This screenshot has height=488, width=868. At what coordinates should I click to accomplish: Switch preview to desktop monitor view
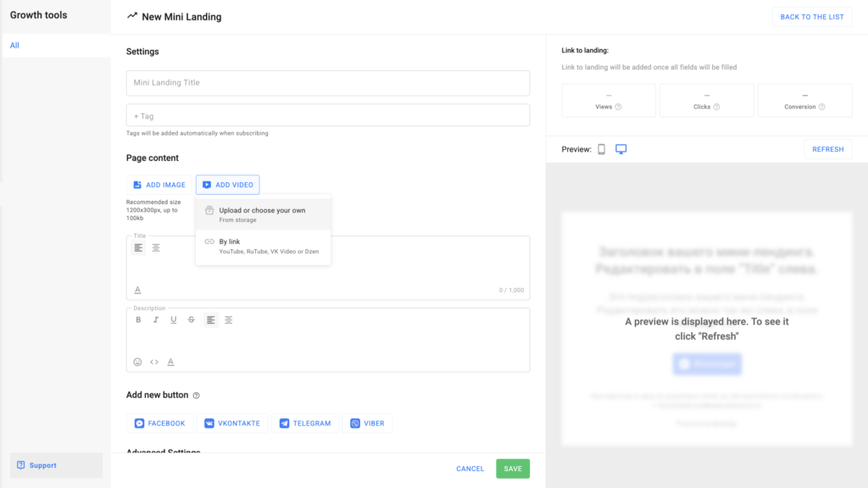pyautogui.click(x=621, y=149)
